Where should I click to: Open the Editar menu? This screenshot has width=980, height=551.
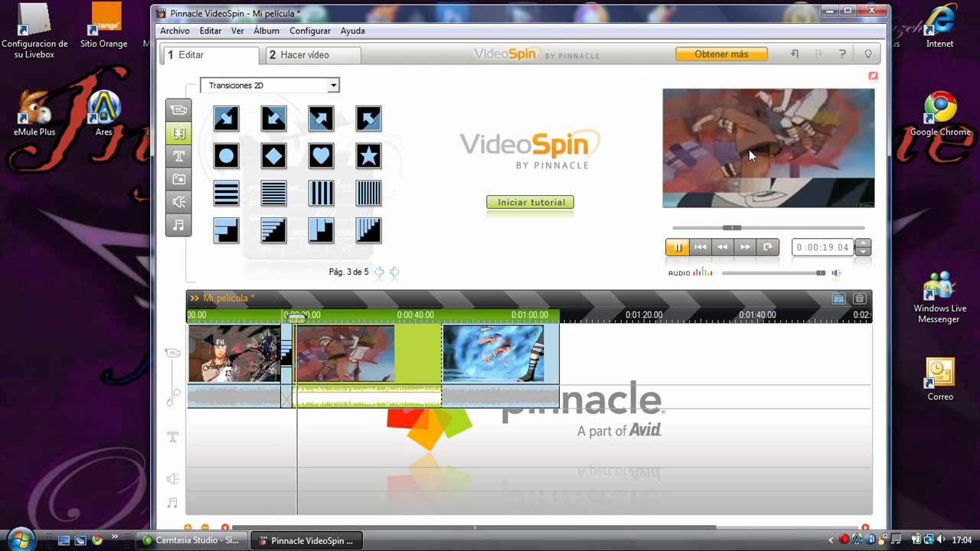tap(211, 31)
